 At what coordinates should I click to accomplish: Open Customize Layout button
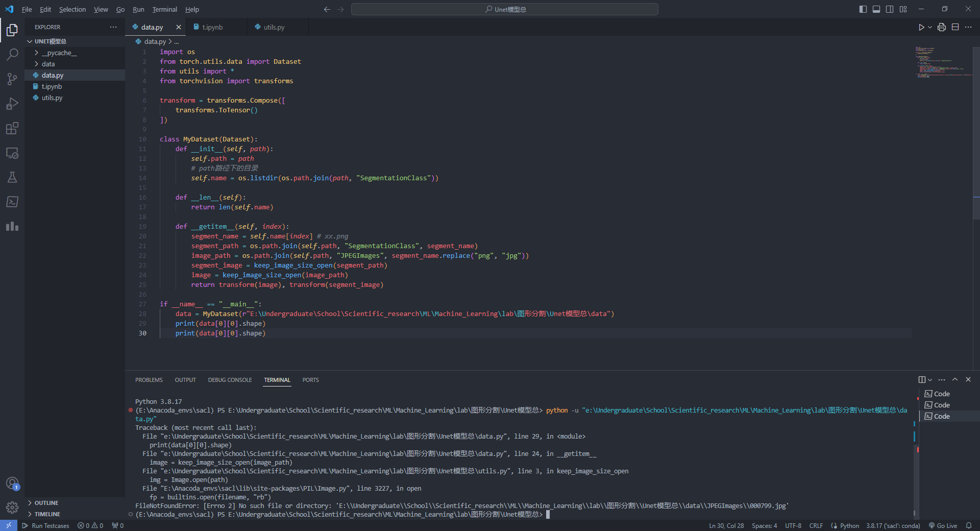(x=903, y=9)
